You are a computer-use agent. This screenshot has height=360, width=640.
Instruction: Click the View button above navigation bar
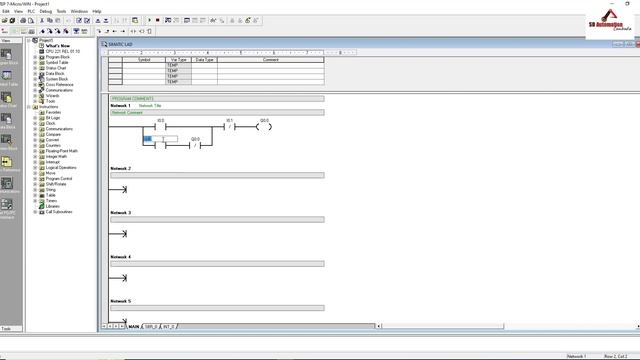point(11,41)
